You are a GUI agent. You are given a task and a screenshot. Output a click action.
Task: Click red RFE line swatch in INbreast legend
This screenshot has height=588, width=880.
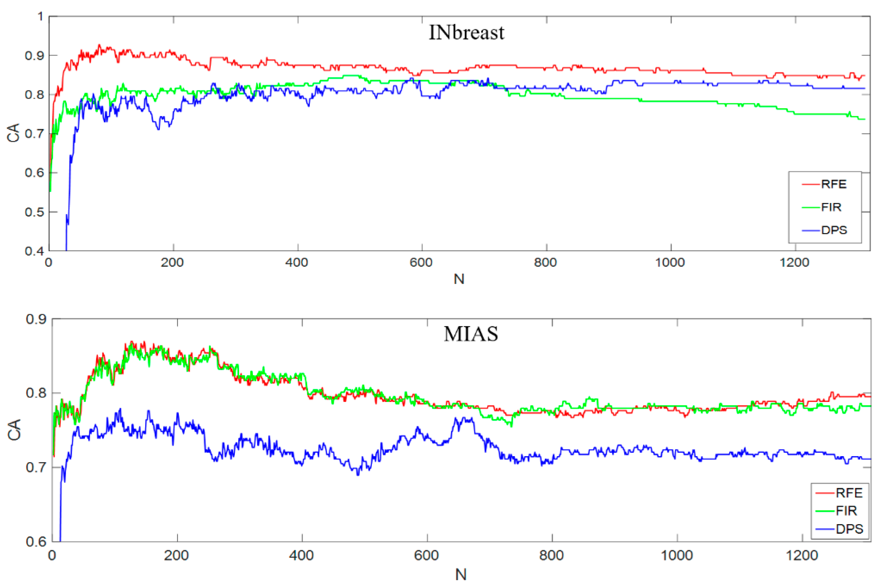(x=811, y=184)
